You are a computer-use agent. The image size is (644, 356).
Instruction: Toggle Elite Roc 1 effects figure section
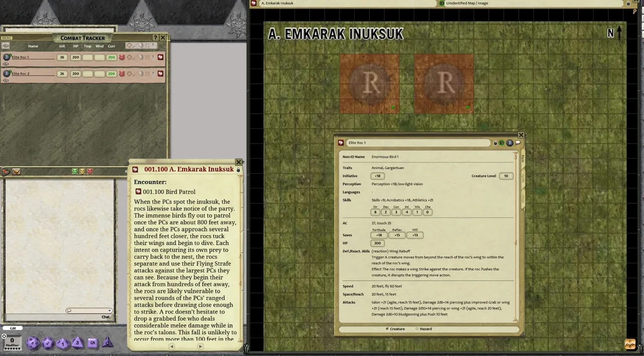click(x=153, y=57)
